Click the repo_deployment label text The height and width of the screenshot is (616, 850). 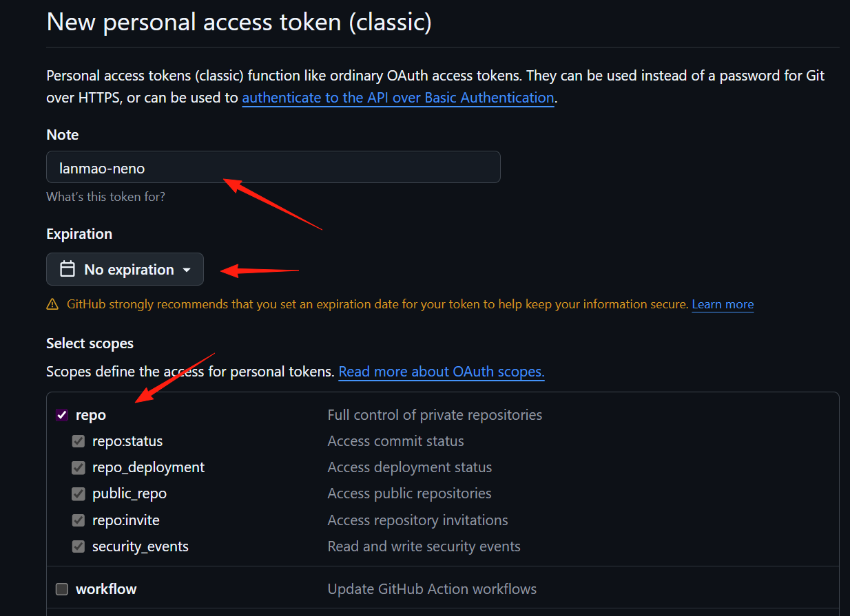[x=148, y=467]
